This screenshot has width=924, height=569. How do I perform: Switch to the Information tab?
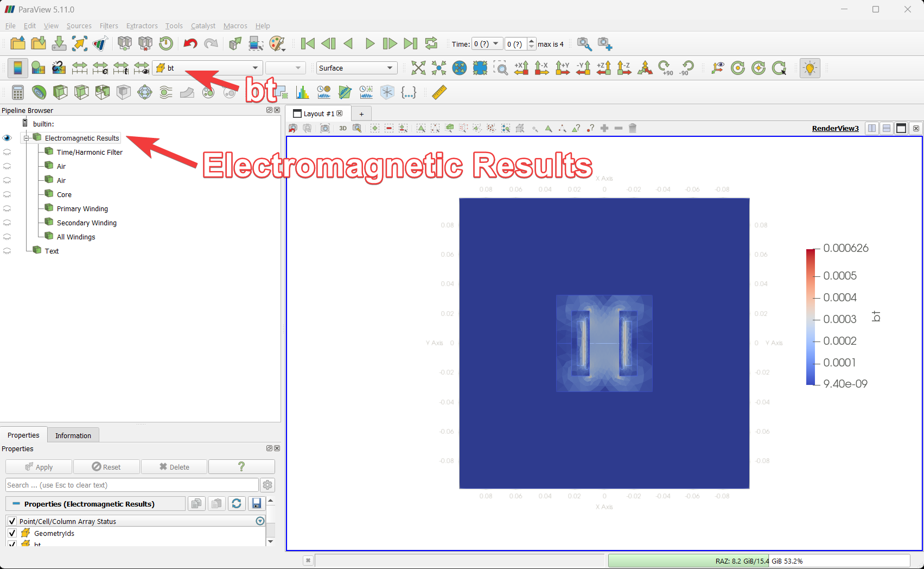(x=73, y=435)
